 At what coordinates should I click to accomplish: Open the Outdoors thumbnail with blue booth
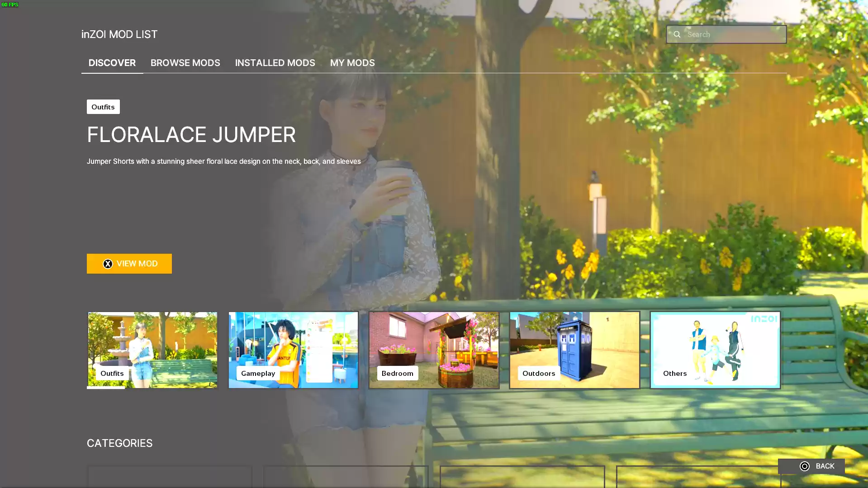coord(574,349)
